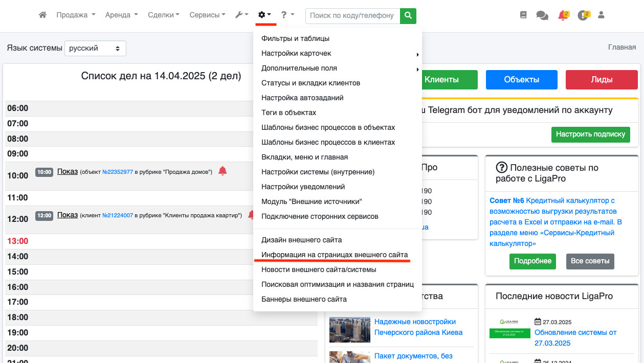
Task: Expand the Продажа dropdown menu
Action: click(75, 15)
